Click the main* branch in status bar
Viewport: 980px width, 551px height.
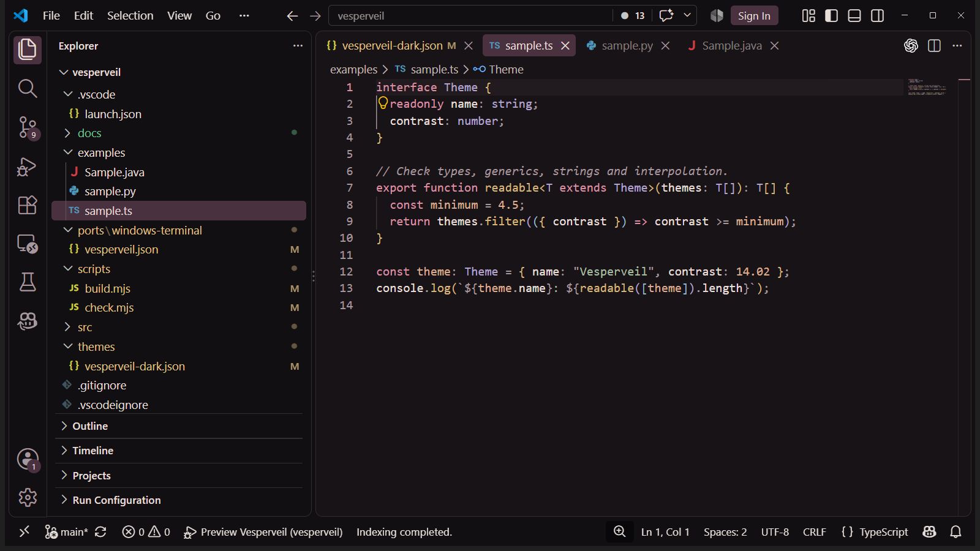click(67, 532)
